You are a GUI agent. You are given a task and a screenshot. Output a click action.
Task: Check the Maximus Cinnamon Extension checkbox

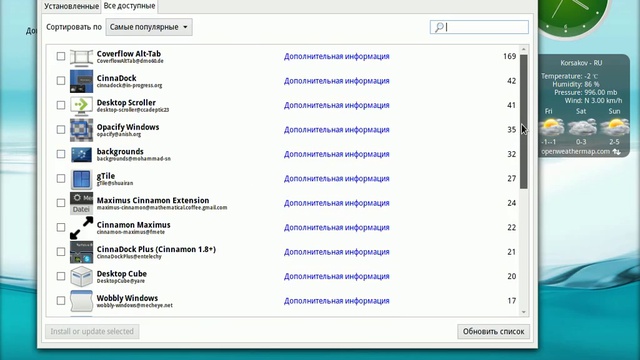pyautogui.click(x=61, y=203)
